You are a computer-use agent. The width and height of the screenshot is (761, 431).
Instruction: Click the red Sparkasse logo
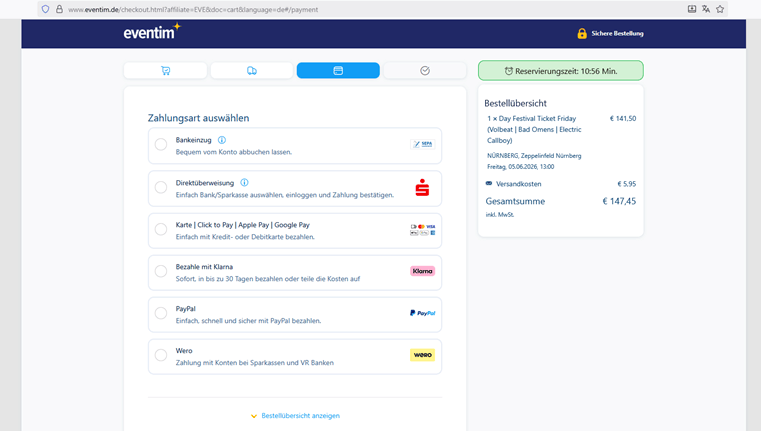tap(422, 188)
